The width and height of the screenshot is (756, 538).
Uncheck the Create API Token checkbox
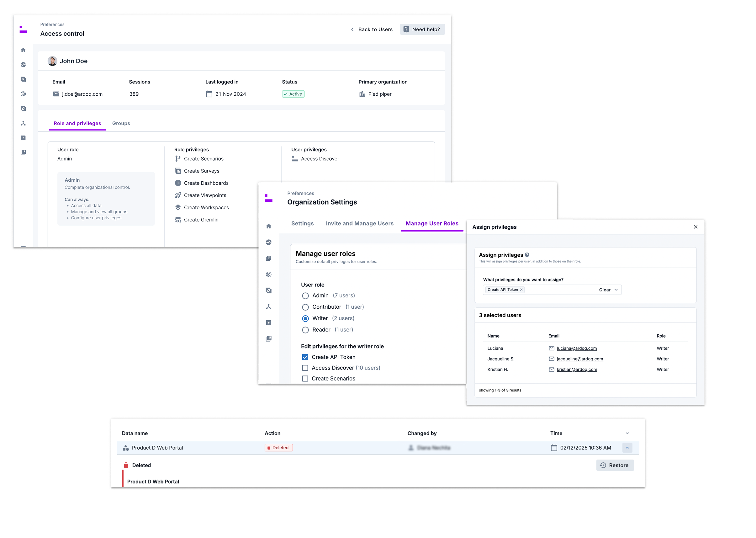(x=305, y=357)
